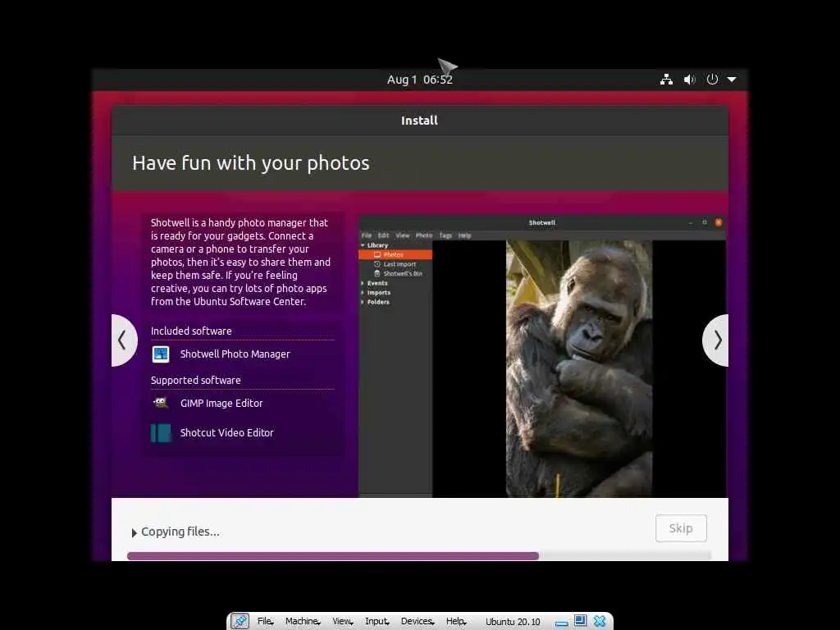The image size is (840, 630).
Task: Select Photos in the Shotwell sidebar
Action: coord(395,254)
